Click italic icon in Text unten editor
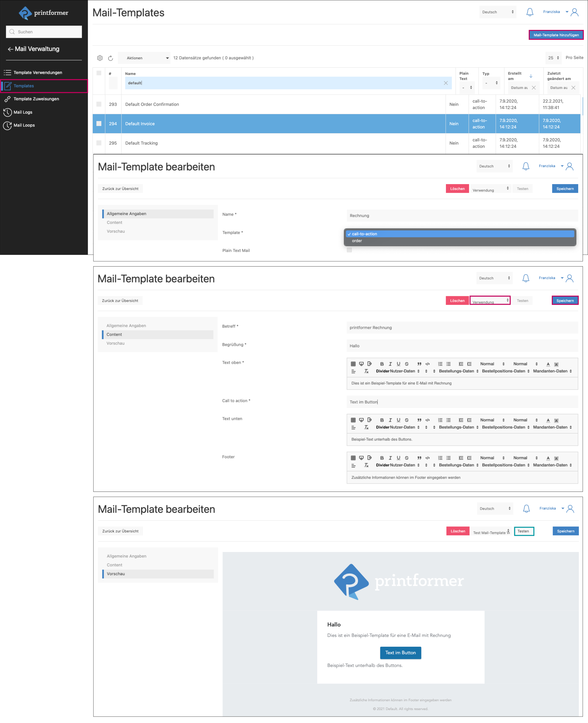Image resolution: width=588 pixels, height=723 pixels. pyautogui.click(x=390, y=420)
